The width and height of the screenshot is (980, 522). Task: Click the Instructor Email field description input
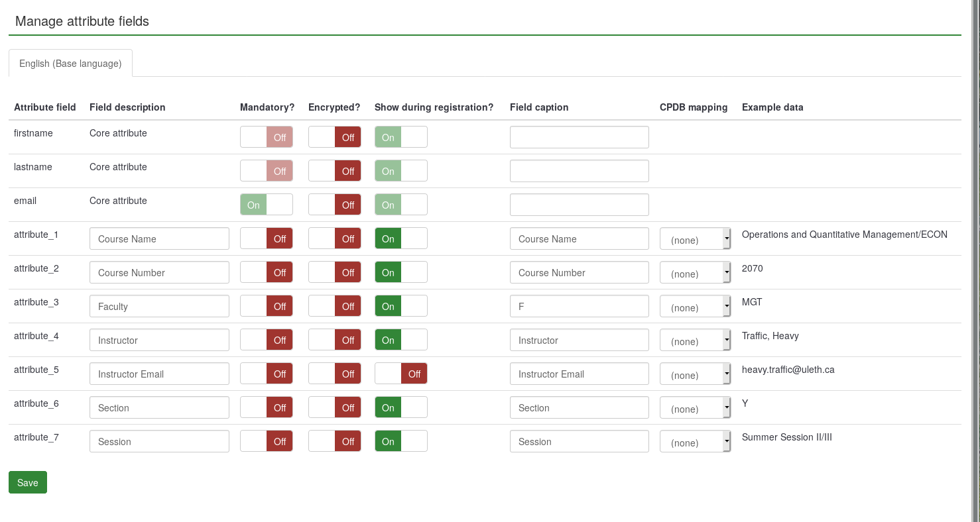pos(159,374)
